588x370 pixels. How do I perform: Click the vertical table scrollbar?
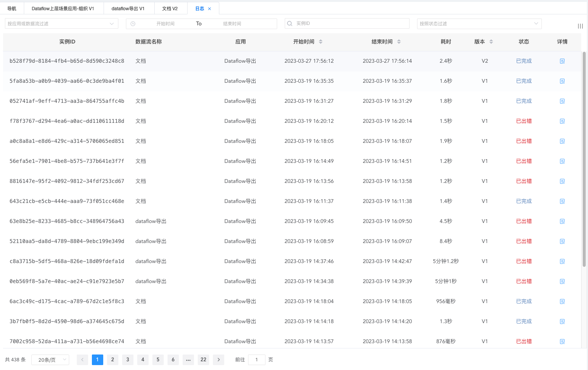click(x=584, y=159)
